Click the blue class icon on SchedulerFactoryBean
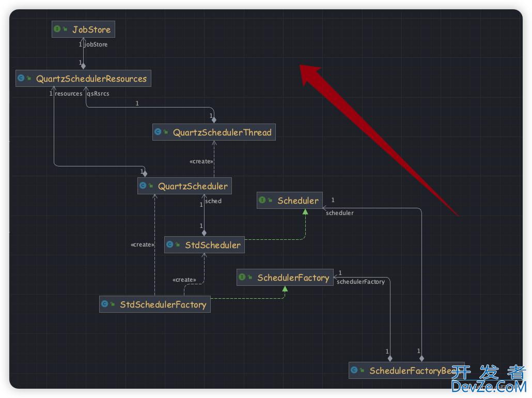 (x=354, y=370)
